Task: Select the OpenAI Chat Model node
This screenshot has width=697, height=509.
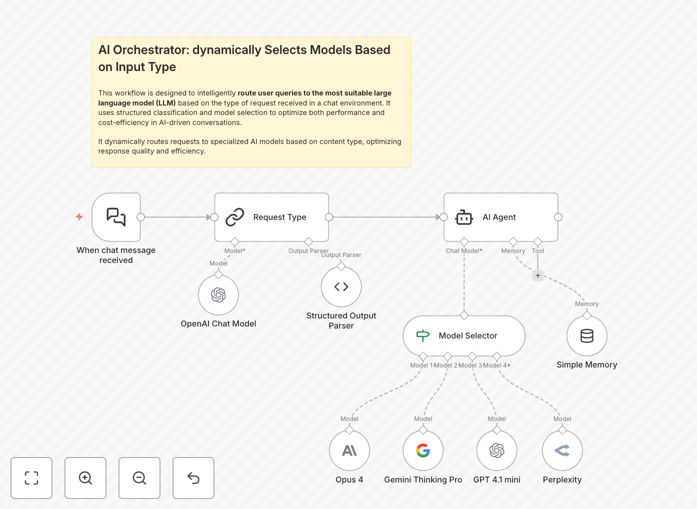Action: pos(218,295)
